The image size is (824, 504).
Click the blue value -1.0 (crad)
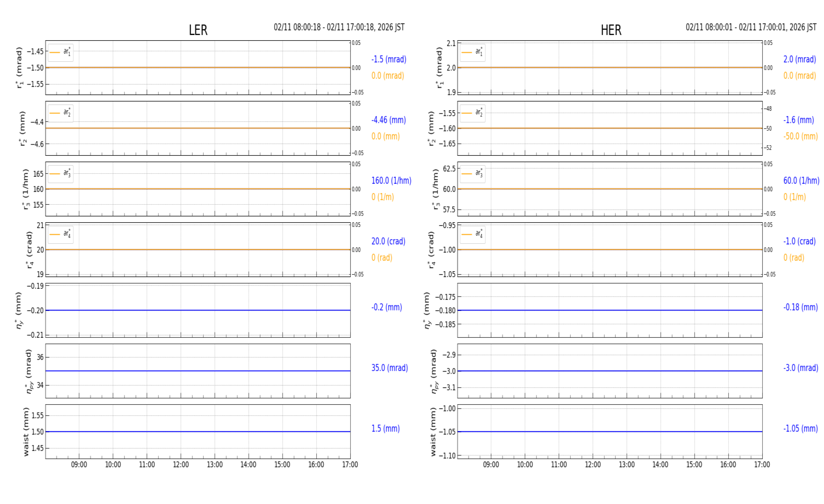[799, 242]
